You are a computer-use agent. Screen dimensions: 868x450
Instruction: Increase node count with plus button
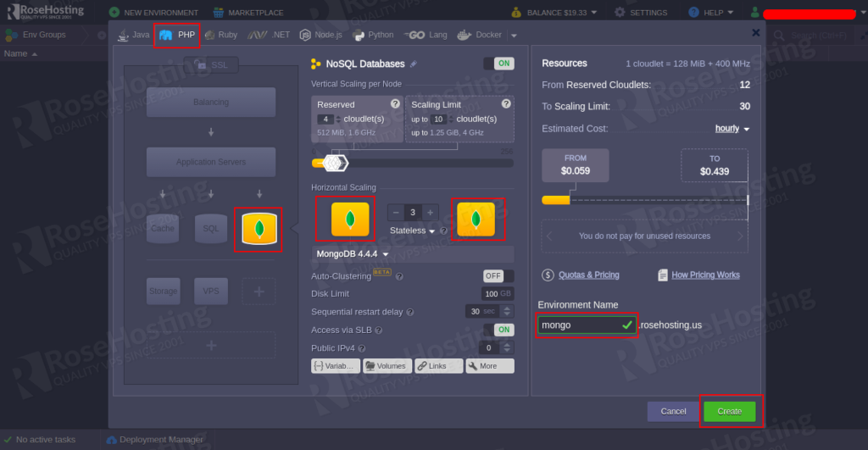tap(430, 212)
